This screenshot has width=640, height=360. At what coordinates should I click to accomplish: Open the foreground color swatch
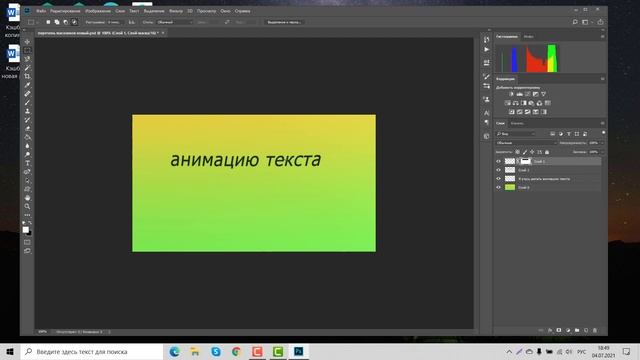[x=26, y=230]
